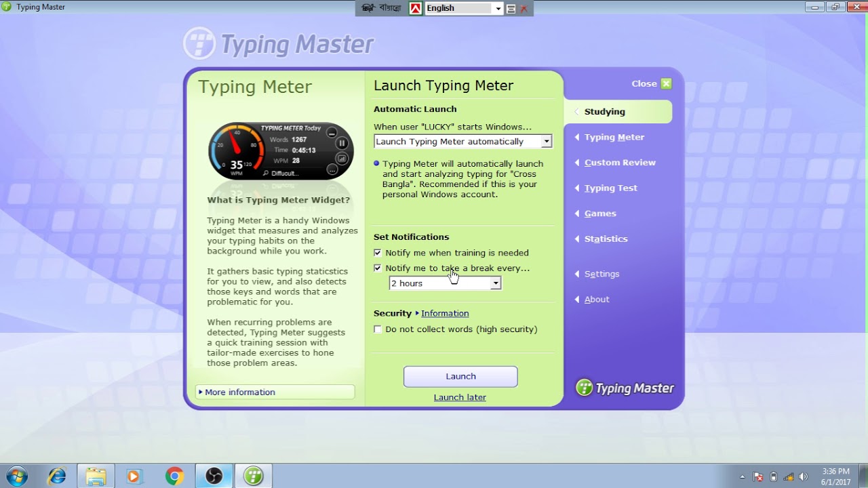
Task: Click the Typing Master logo at top
Action: [279, 44]
